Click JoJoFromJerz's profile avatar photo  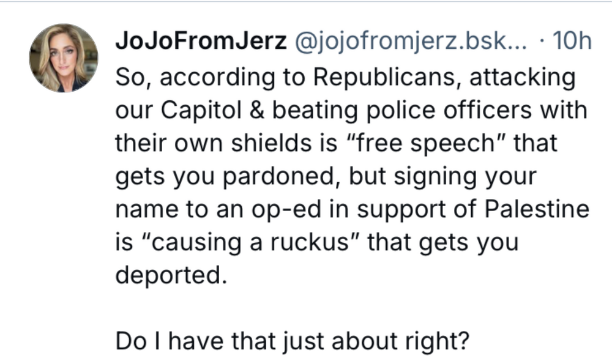coord(64,58)
